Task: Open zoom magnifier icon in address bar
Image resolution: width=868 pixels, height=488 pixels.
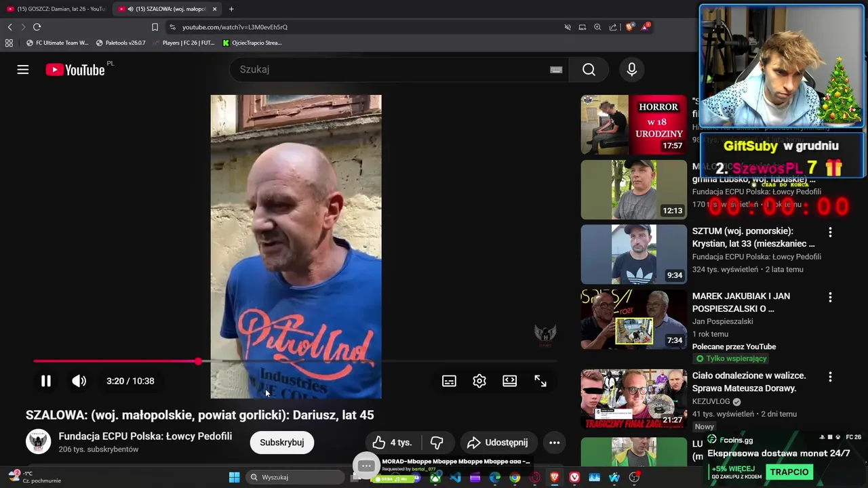Action: pyautogui.click(x=597, y=27)
